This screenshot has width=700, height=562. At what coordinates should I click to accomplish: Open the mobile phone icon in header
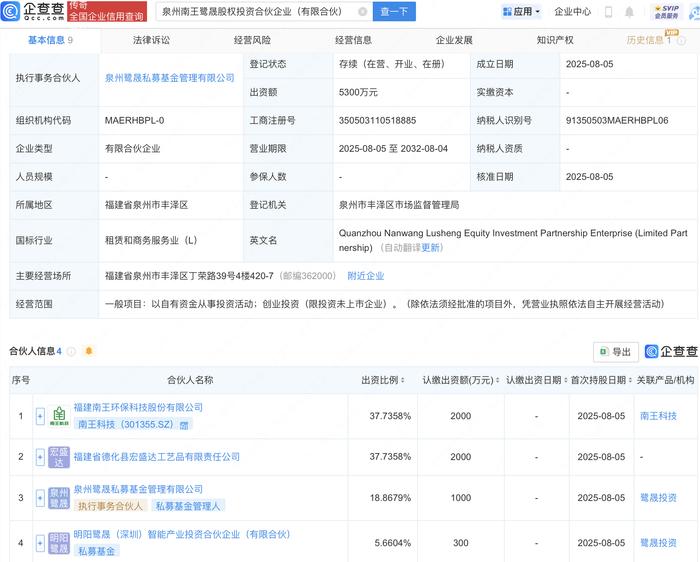tap(608, 12)
